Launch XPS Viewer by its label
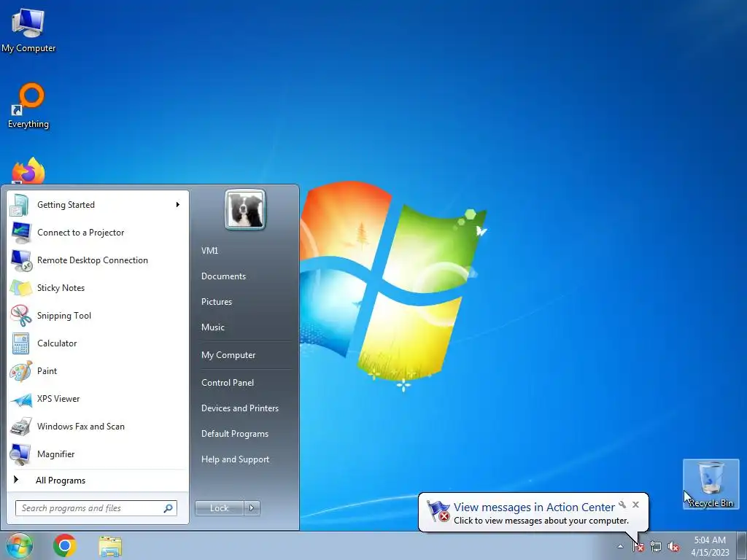Screen dimensions: 747x560 (58, 399)
